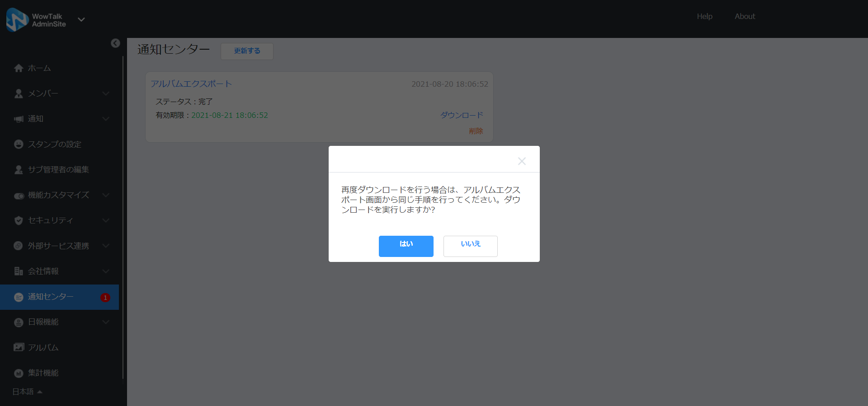Screen dimensions: 868x406
Task: Collapse the sidebar with the arrow icon
Action: pos(115,43)
